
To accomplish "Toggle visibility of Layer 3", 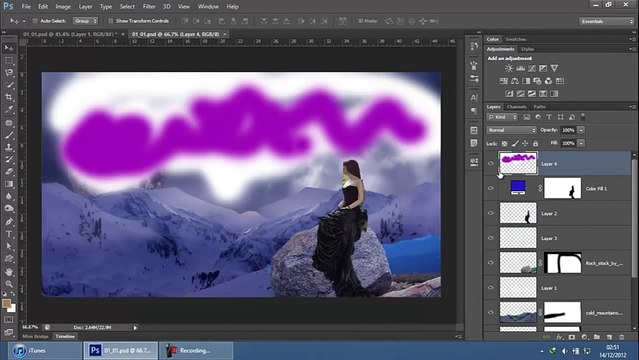I will click(491, 238).
